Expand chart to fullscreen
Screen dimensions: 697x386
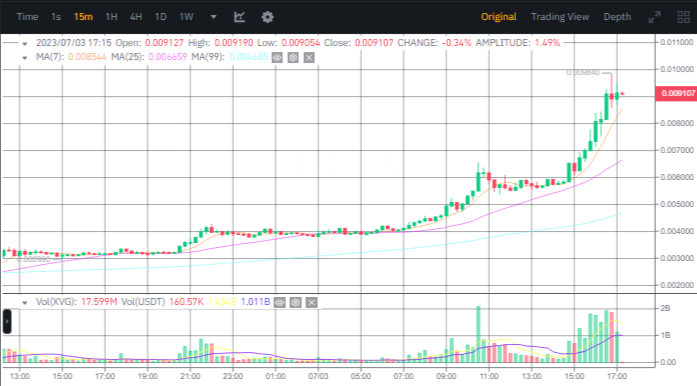click(x=654, y=17)
